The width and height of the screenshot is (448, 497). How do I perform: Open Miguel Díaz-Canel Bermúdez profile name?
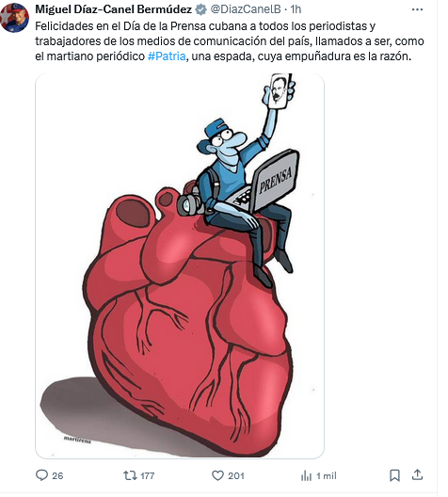(x=114, y=9)
